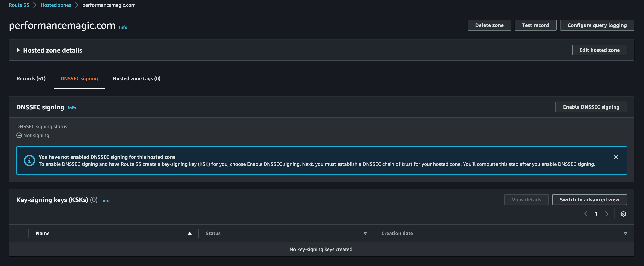This screenshot has width=644, height=266.
Task: Click Edit hosted zone button
Action: click(600, 50)
